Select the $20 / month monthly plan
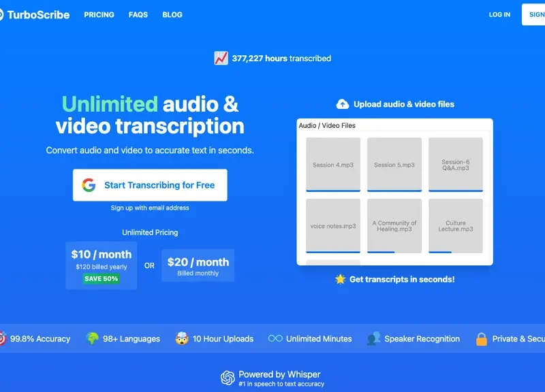 (x=198, y=265)
